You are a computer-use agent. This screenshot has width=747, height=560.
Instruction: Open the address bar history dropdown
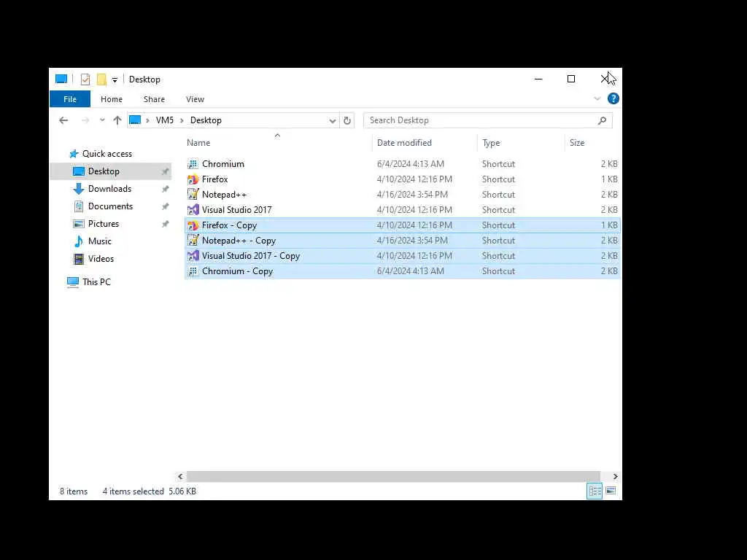[333, 121]
